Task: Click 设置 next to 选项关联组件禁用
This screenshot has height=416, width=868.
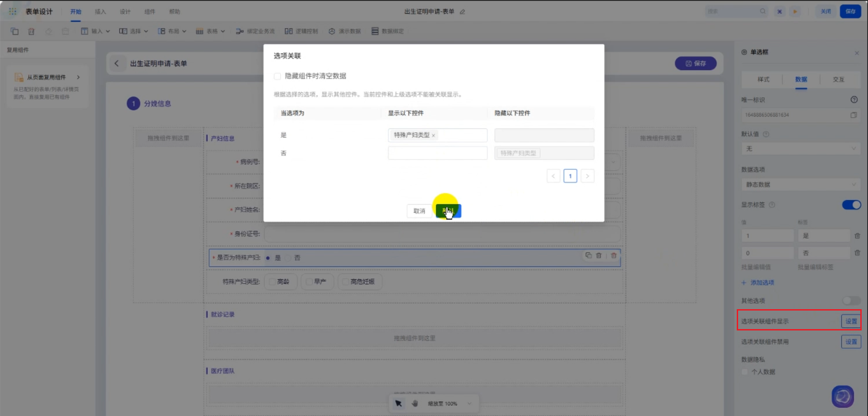Action: pos(851,342)
